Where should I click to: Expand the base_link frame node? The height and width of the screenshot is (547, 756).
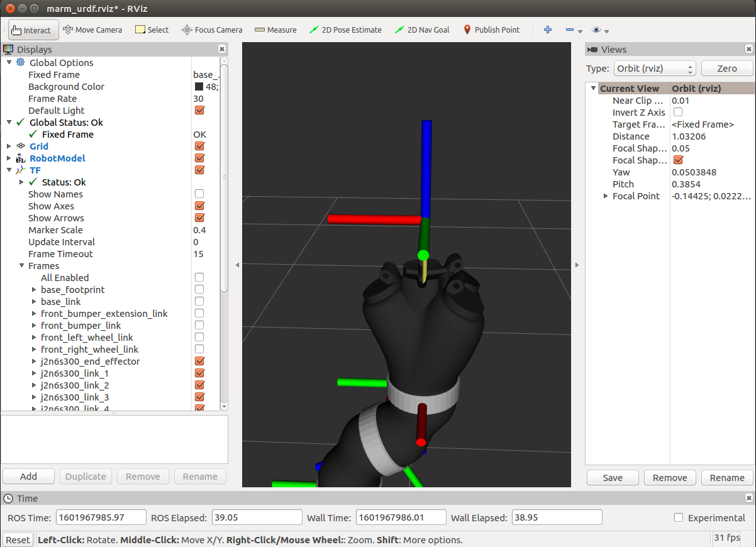(34, 301)
